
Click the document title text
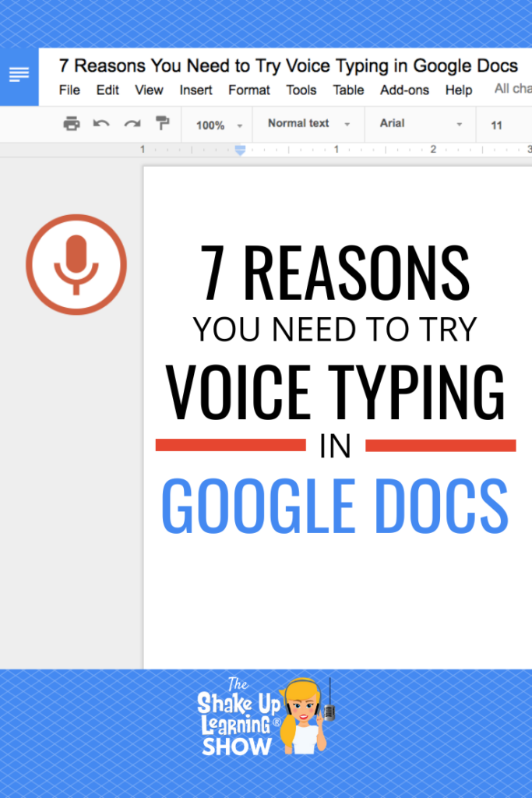(288, 65)
